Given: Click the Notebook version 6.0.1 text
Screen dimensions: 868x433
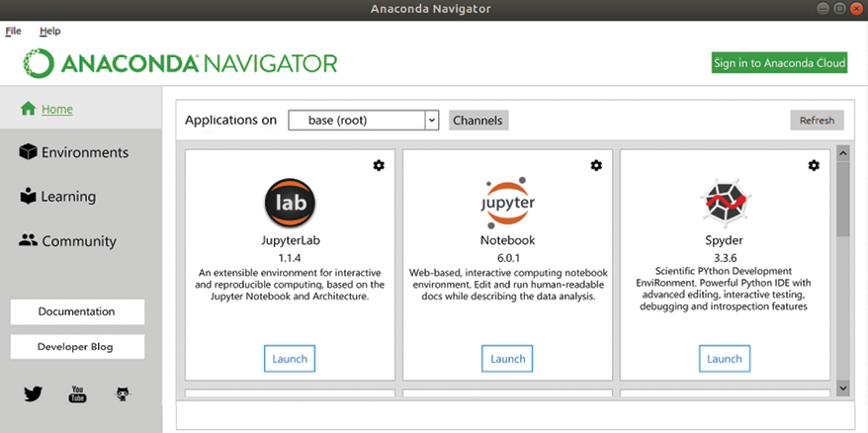Looking at the screenshot, I should tap(507, 258).
